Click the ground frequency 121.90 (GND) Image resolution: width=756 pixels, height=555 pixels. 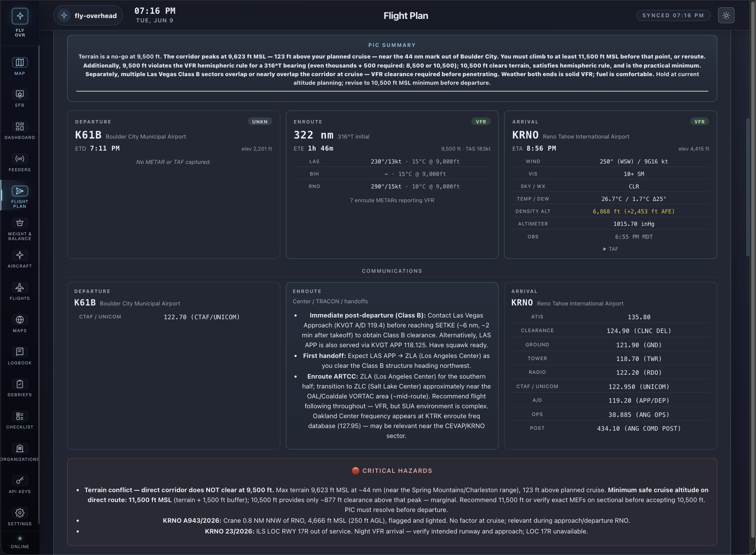(639, 345)
